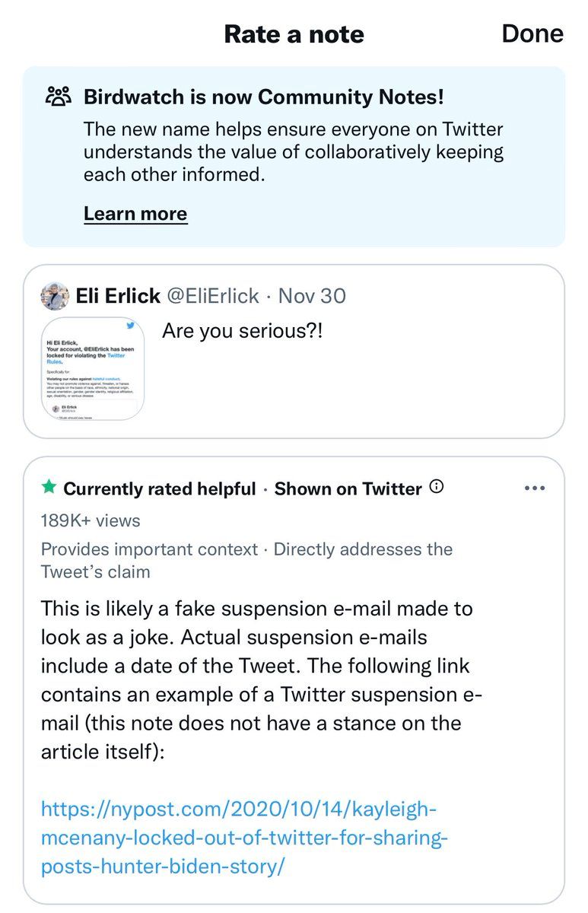Open the three-dot note options menu
588x913 pixels.
point(535,488)
